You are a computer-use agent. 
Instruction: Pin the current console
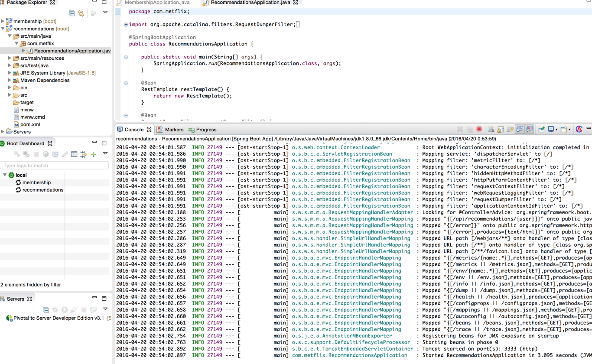pos(541,130)
